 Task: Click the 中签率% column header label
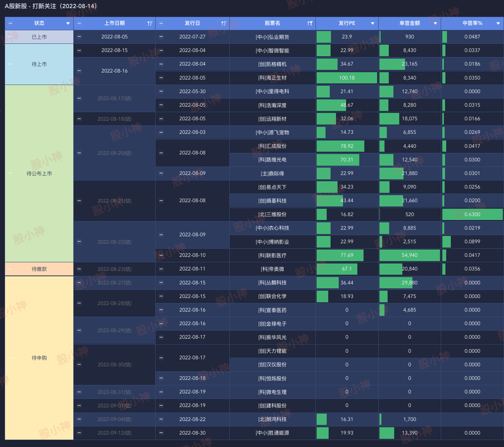(x=472, y=23)
